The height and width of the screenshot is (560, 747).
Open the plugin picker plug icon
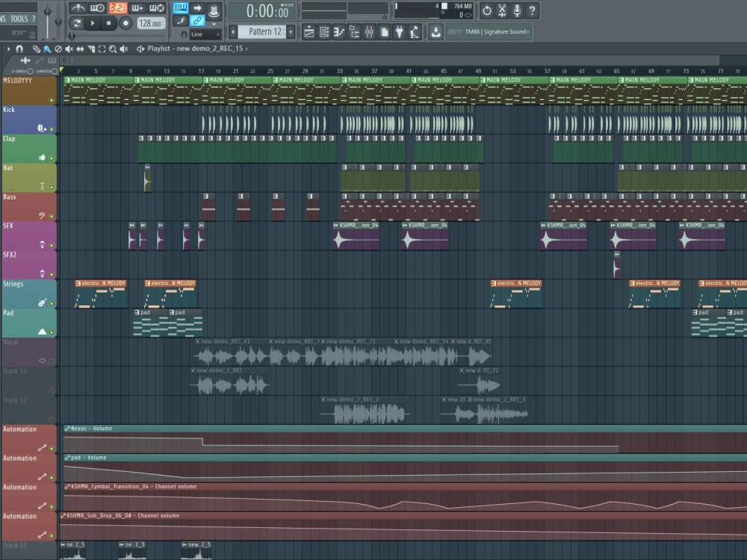400,32
